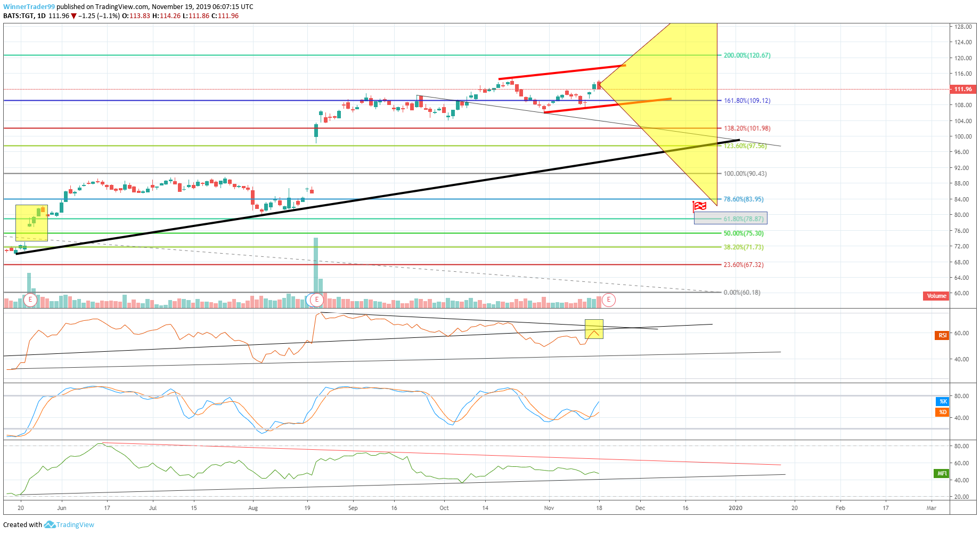This screenshot has width=980, height=534.
Task: Click the earnings E marker near Aug 19
Action: pos(317,300)
